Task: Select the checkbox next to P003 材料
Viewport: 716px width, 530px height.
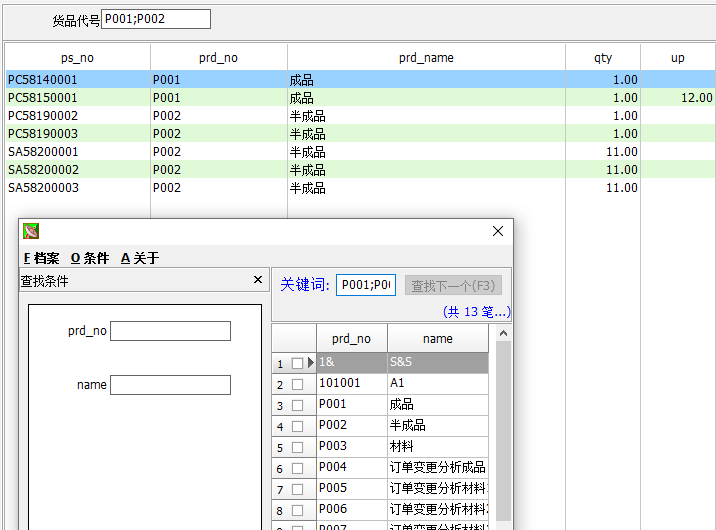Action: point(297,447)
